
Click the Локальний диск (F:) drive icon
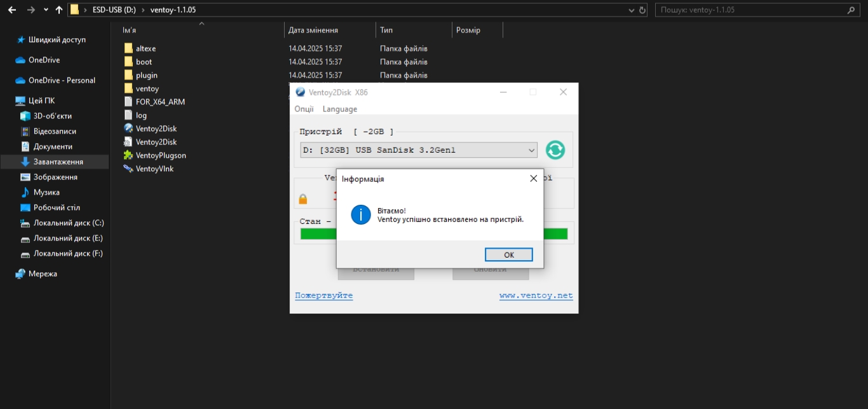coord(25,253)
